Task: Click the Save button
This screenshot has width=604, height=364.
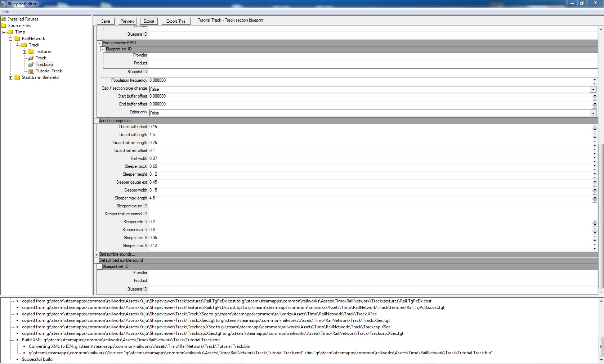Action: coord(106,21)
